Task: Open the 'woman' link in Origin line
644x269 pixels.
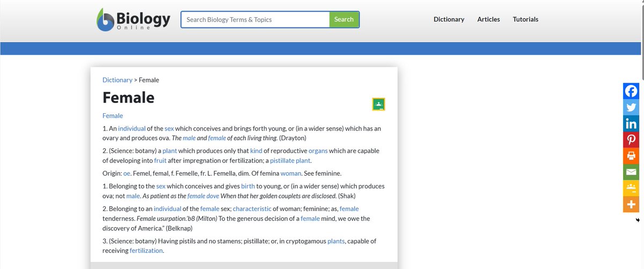Action: tap(291, 173)
